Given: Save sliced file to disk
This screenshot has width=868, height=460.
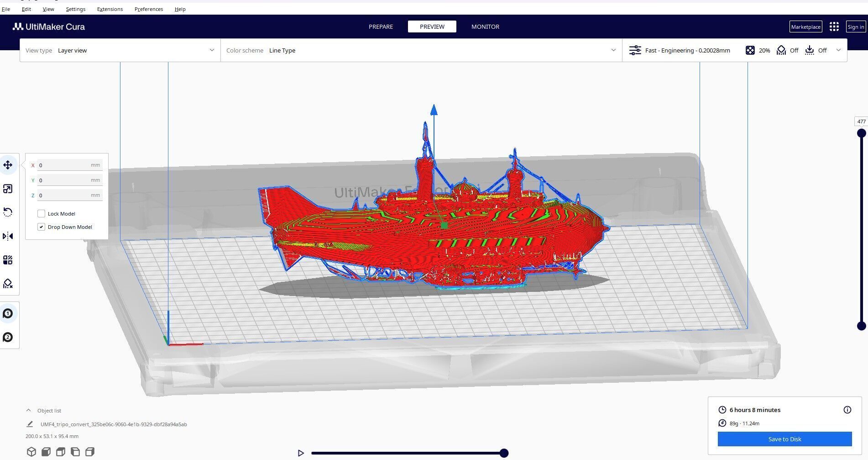Looking at the screenshot, I should [x=784, y=439].
